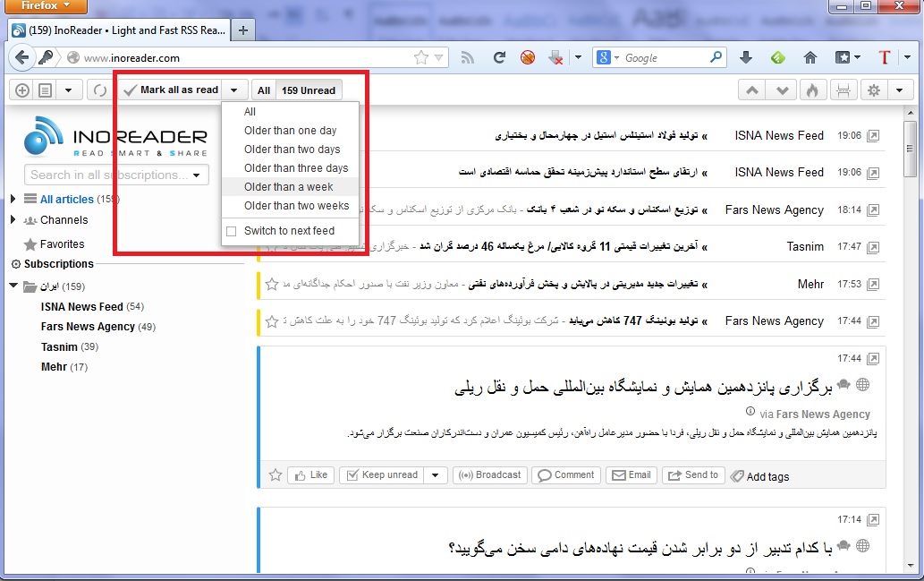
Task: Open the Firefox menu button
Action: [x=45, y=6]
